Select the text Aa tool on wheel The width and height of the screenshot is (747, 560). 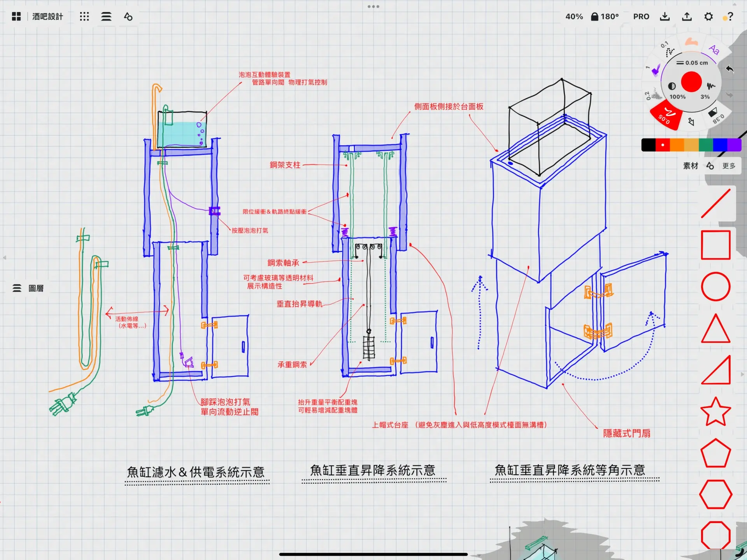pyautogui.click(x=714, y=50)
